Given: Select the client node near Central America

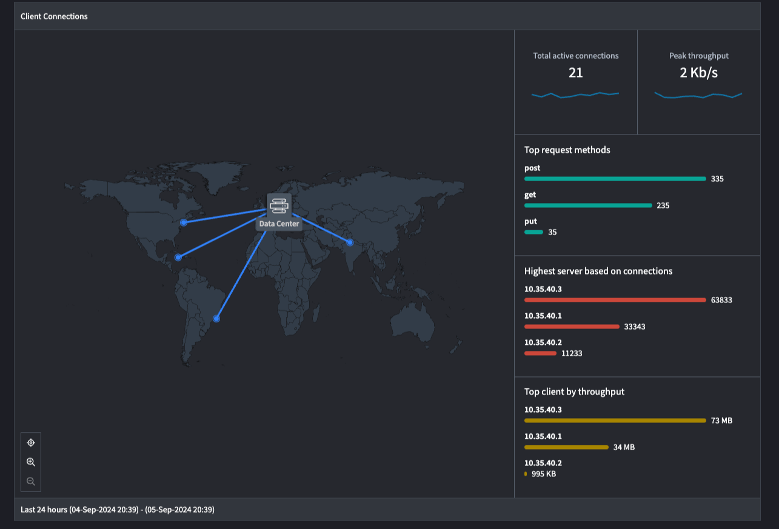Looking at the screenshot, I should 178,257.
